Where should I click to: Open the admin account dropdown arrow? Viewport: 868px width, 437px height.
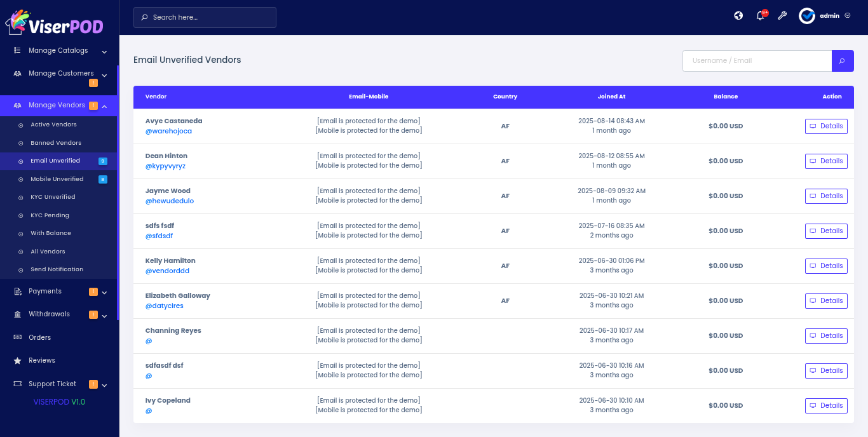[x=848, y=16]
